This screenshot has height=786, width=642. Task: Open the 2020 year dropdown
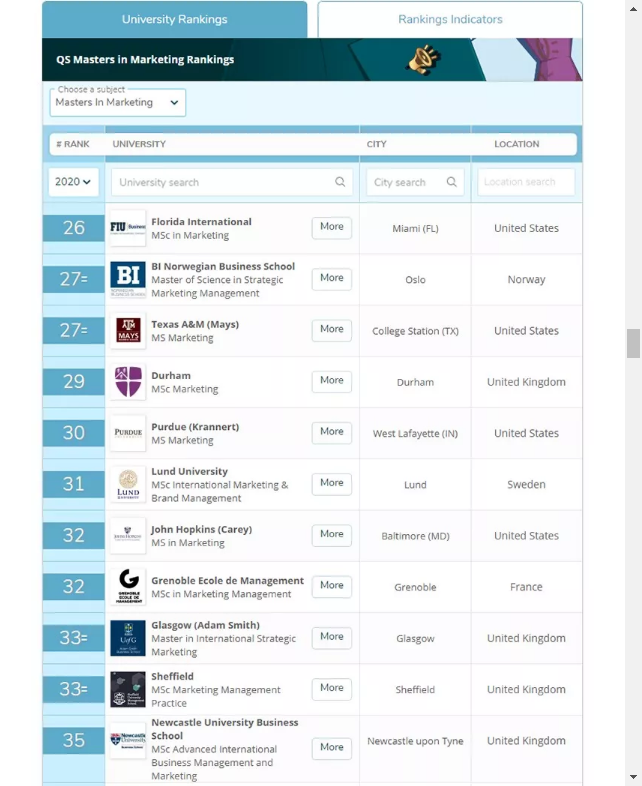(73, 181)
